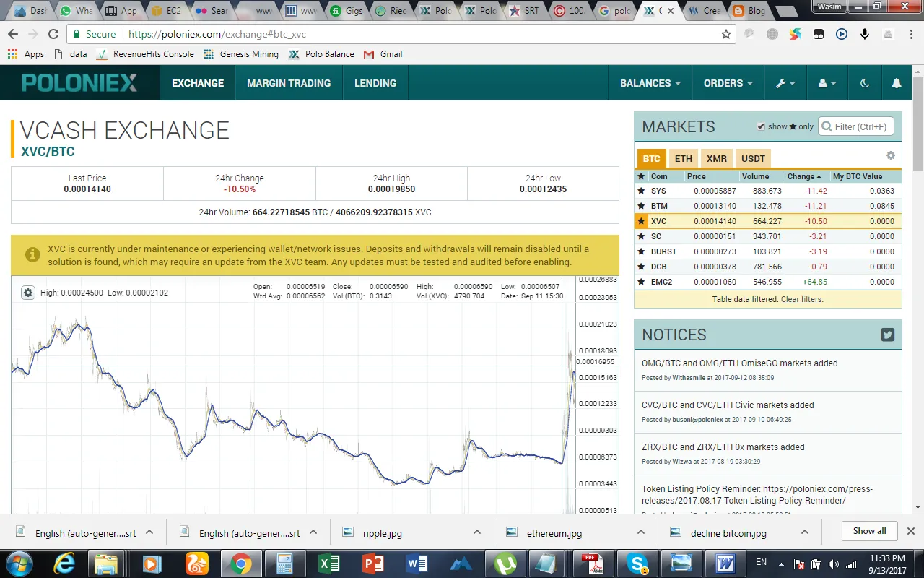
Task: Switch to the BTC markets tab
Action: point(652,158)
